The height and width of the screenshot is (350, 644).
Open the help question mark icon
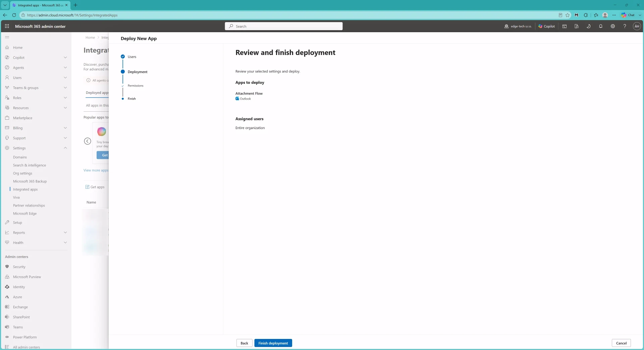click(625, 26)
